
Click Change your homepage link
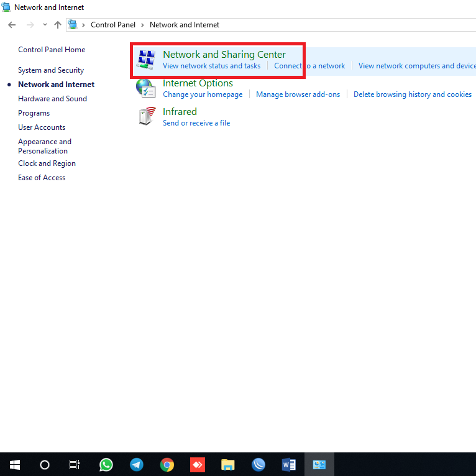(203, 94)
